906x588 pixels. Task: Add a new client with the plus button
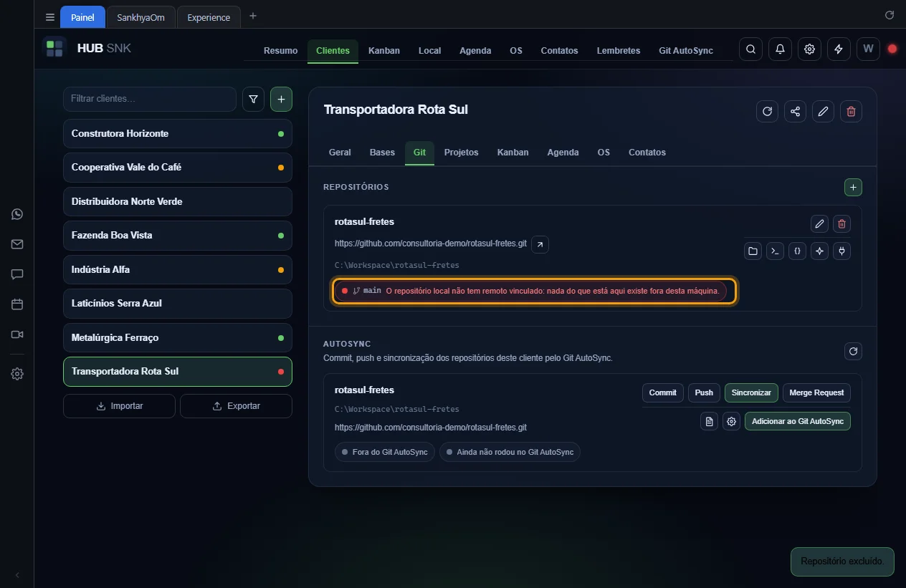(281, 100)
